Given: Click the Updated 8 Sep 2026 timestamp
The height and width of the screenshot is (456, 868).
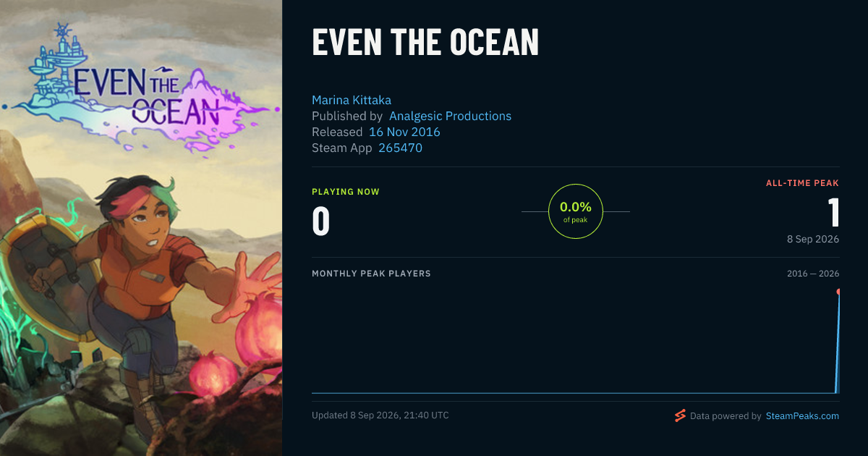Looking at the screenshot, I should click(x=380, y=415).
